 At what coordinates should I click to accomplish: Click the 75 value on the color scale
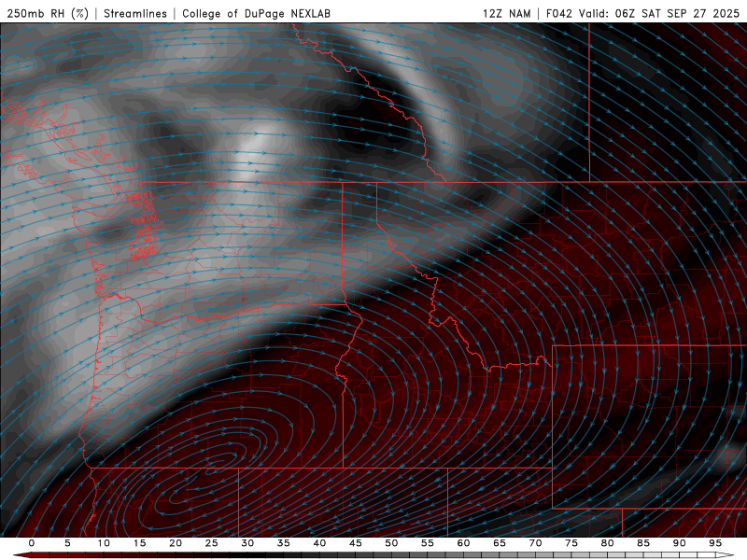tap(571, 543)
